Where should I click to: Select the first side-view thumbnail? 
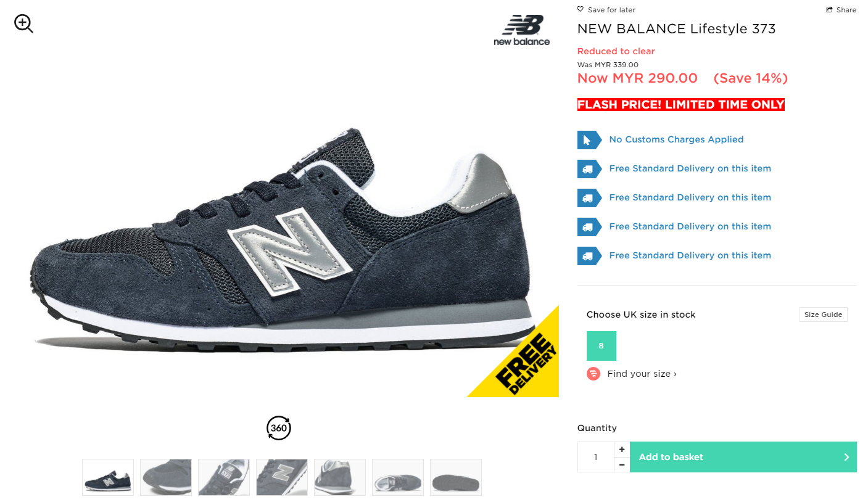(108, 477)
